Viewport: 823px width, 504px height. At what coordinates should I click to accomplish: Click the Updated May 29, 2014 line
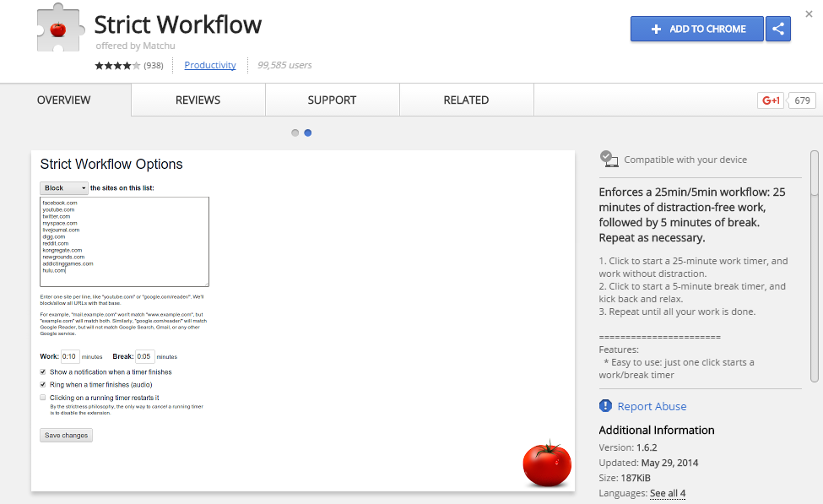coord(648,463)
